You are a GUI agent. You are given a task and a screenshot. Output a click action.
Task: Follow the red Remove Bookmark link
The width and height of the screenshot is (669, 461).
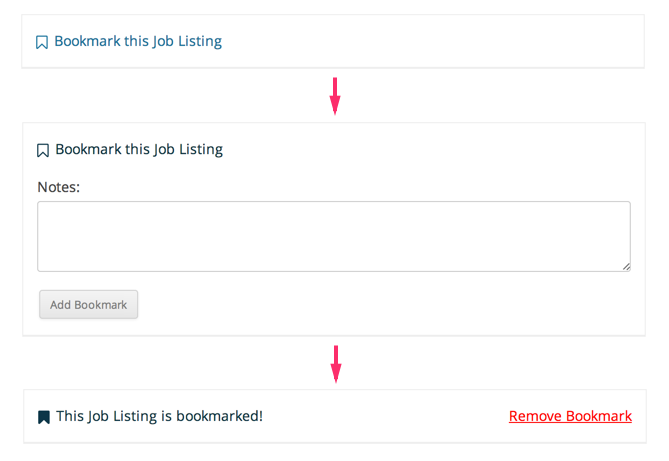click(x=570, y=416)
